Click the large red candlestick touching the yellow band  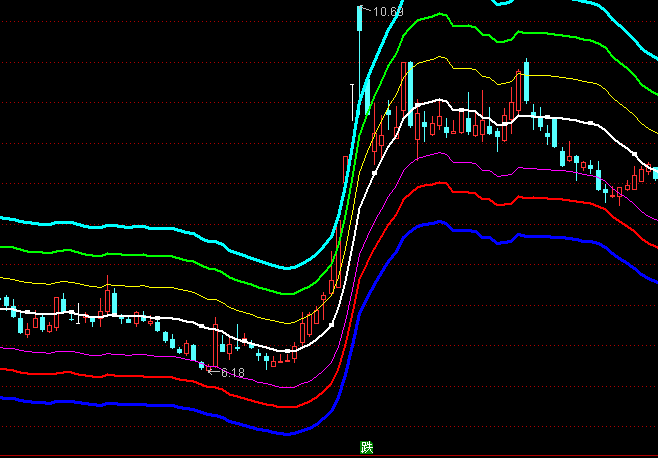pyautogui.click(x=407, y=85)
